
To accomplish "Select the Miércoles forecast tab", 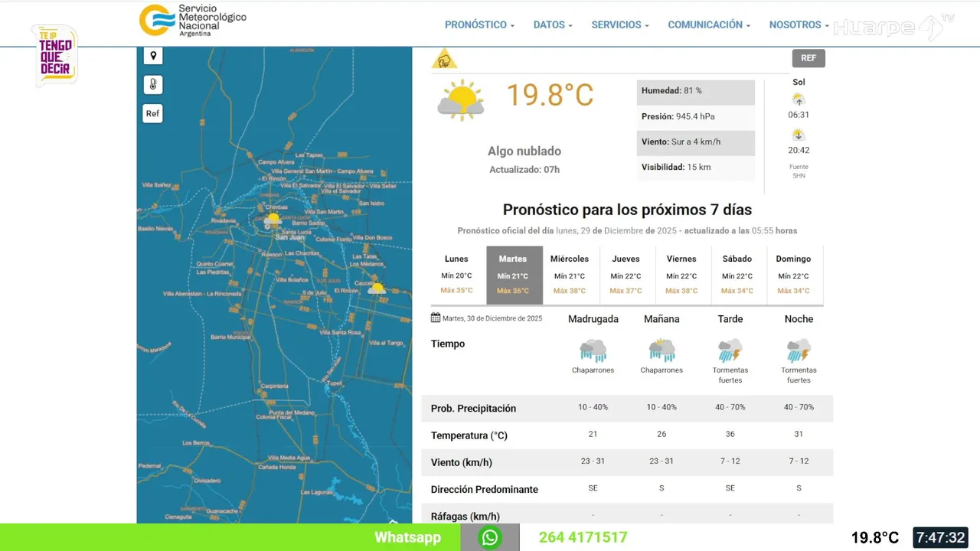I will 570,275.
